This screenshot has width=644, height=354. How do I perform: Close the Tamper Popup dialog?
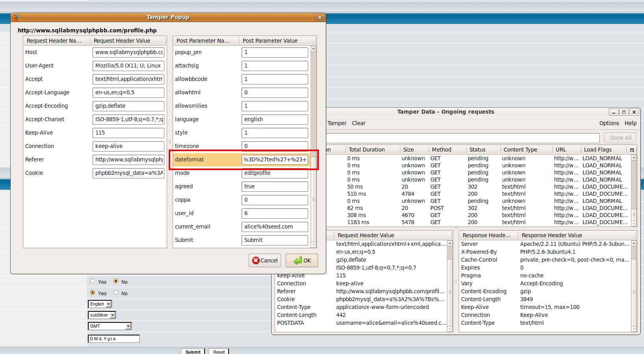tap(320, 17)
